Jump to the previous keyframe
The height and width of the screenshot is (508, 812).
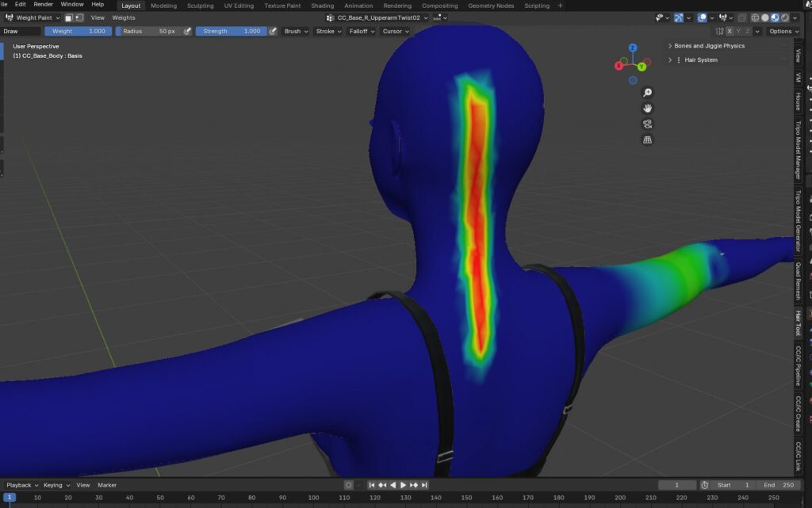(382, 485)
